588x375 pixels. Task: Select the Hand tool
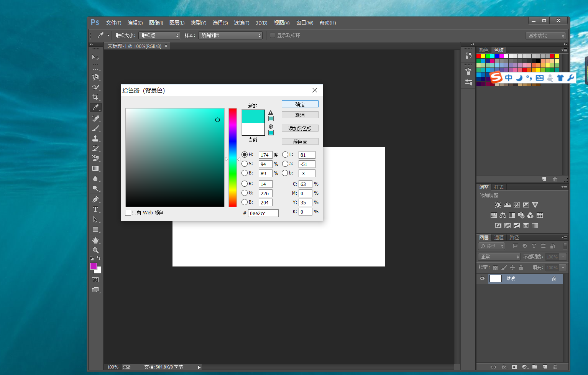tap(95, 240)
